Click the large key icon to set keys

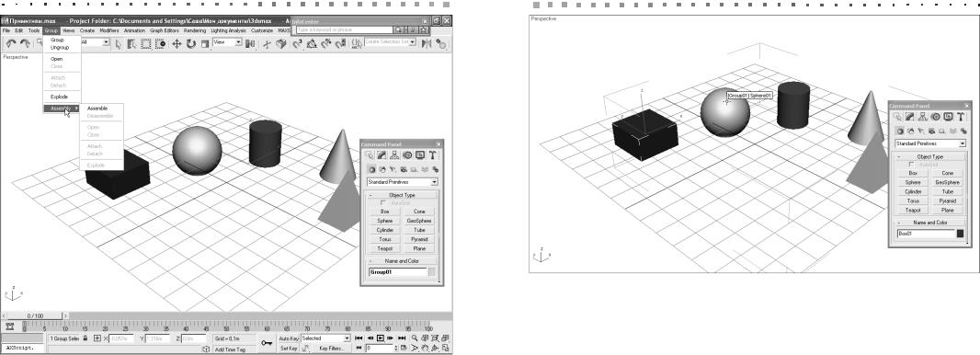click(x=267, y=342)
